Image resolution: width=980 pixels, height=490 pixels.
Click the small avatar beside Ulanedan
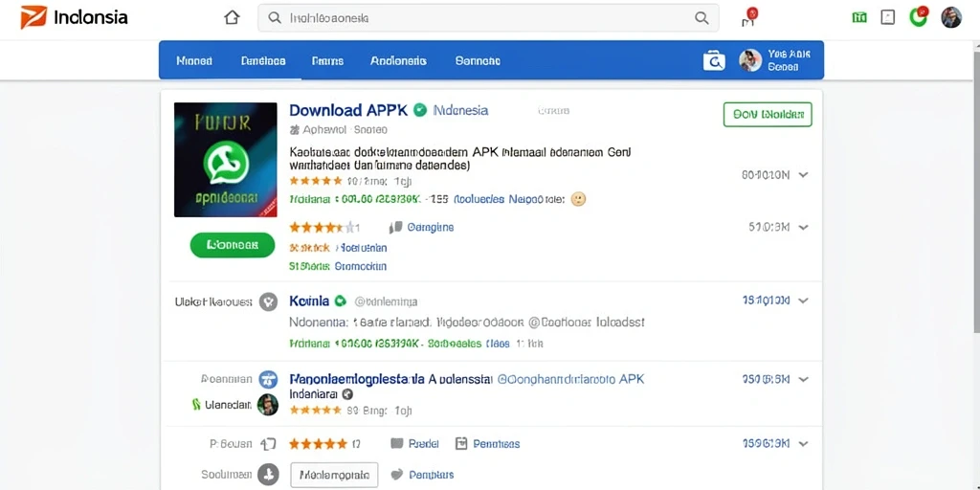tap(268, 405)
